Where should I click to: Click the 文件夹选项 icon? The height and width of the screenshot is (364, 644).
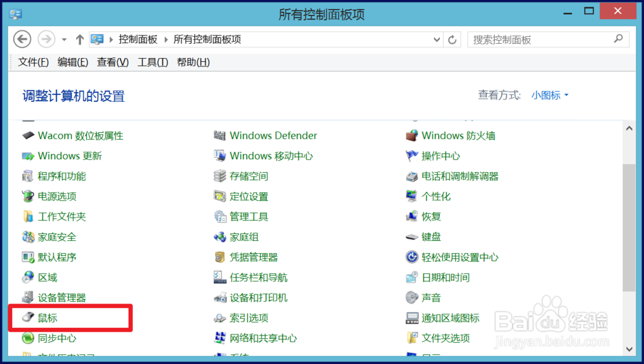[x=412, y=338]
